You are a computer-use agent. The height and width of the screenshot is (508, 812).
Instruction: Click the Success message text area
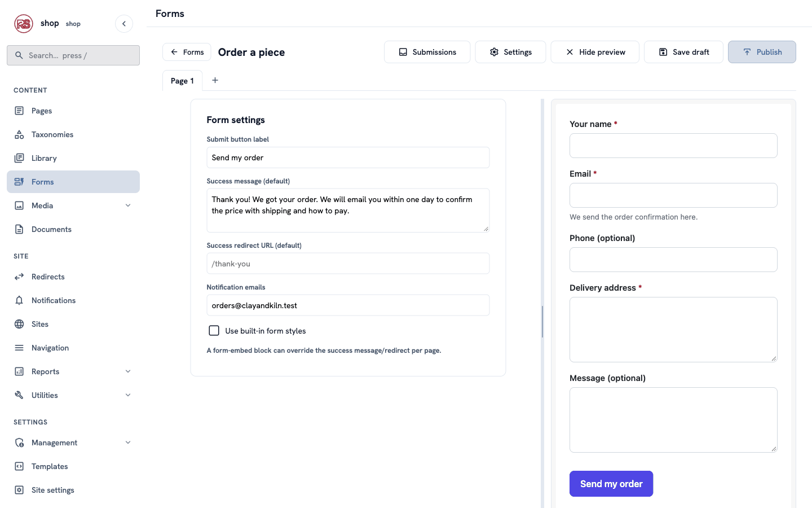pyautogui.click(x=348, y=211)
